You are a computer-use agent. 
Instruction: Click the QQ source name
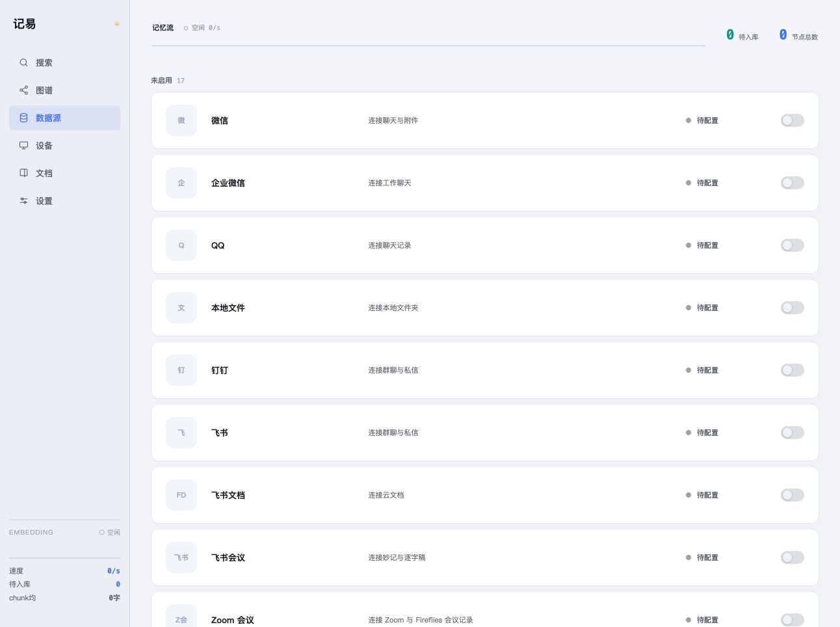click(218, 245)
